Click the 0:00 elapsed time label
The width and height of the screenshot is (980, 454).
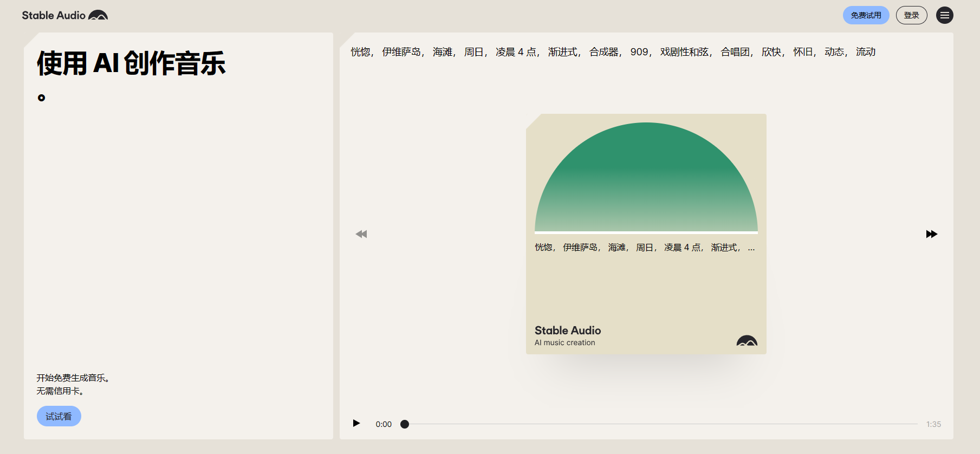[x=384, y=424]
